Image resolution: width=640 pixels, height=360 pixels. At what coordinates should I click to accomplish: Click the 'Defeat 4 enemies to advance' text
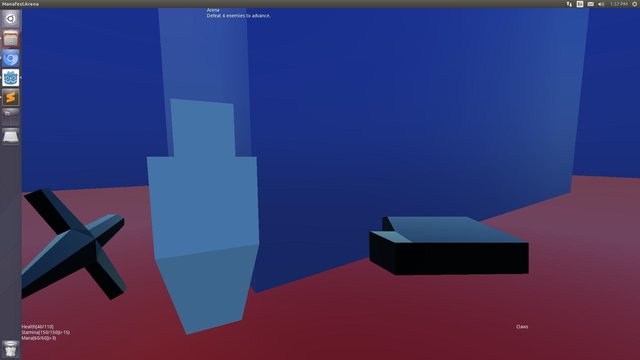[238, 16]
